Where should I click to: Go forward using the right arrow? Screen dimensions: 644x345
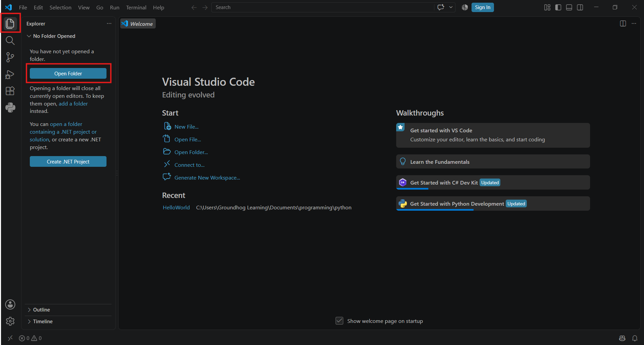pos(205,7)
